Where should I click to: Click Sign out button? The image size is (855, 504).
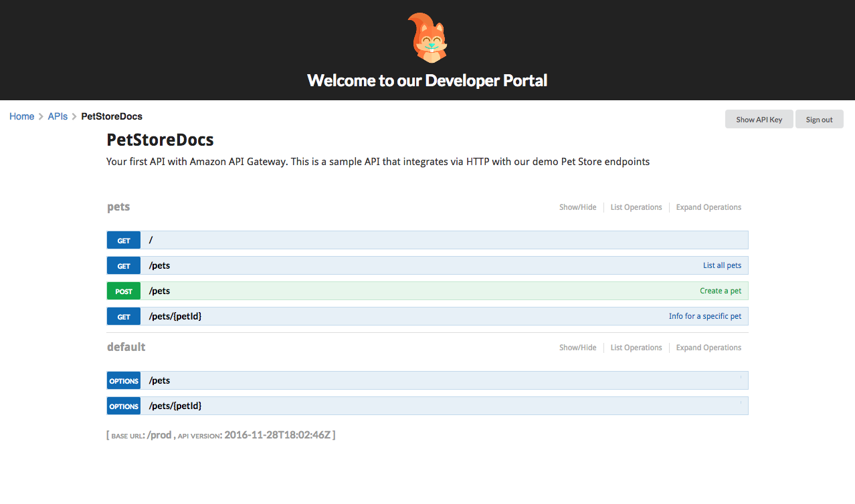(819, 120)
